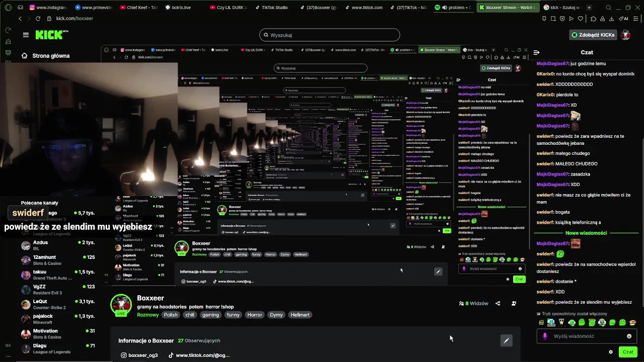
Task: Open LeQut recommended channel
Action: pos(58,304)
